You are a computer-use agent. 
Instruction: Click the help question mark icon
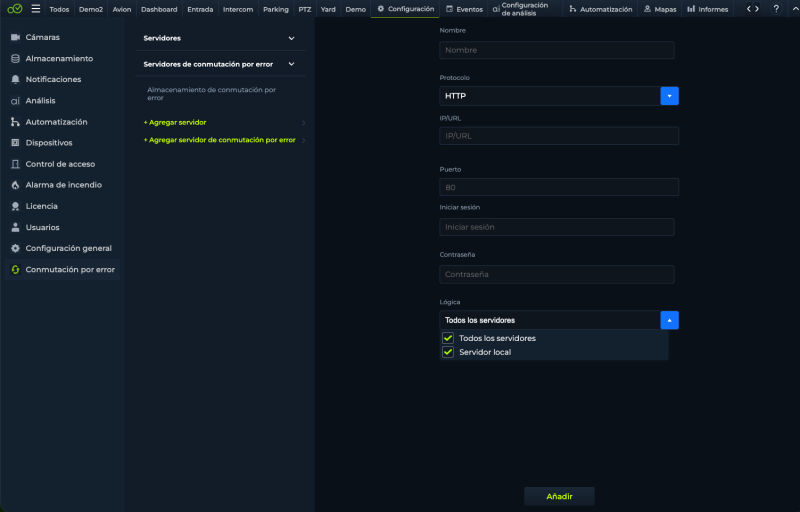click(776, 9)
